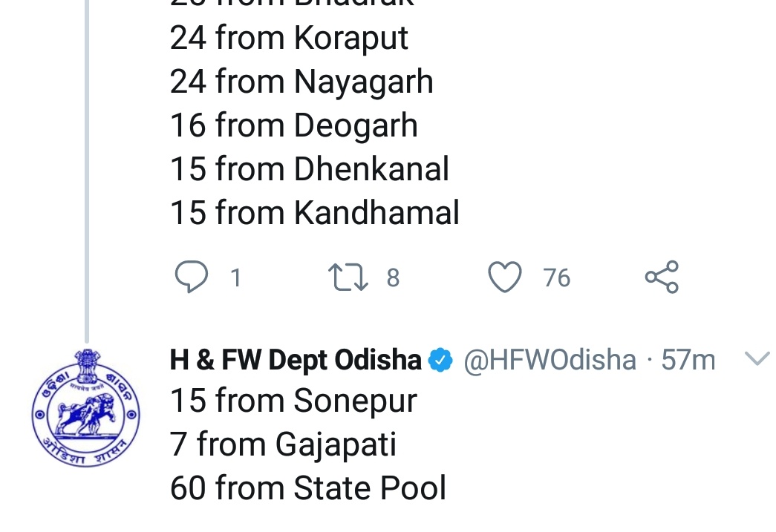Viewport: 776px width, 532px height.
Task: Tap the '7 from Gajapati' line
Action: [x=283, y=445]
